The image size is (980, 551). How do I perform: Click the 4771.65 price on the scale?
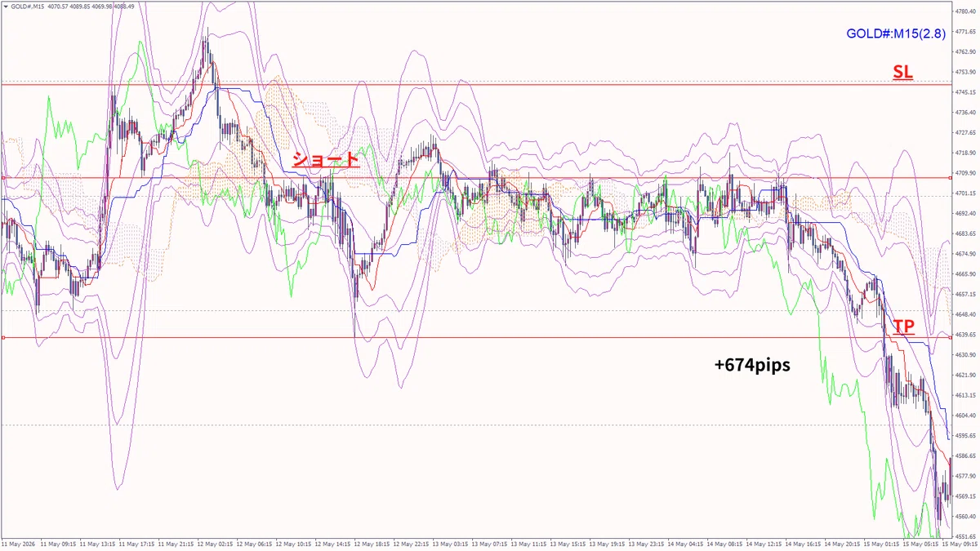(x=965, y=32)
